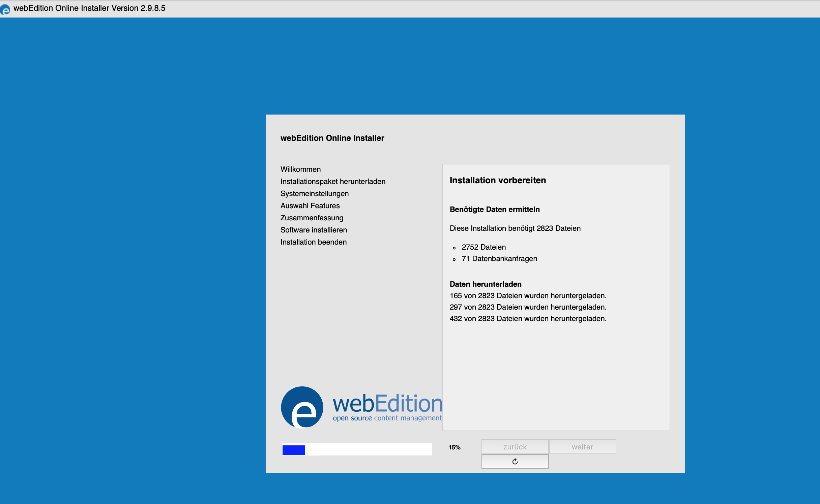
Task: Click the 'webEdition Online Installer' panel title
Action: click(332, 138)
